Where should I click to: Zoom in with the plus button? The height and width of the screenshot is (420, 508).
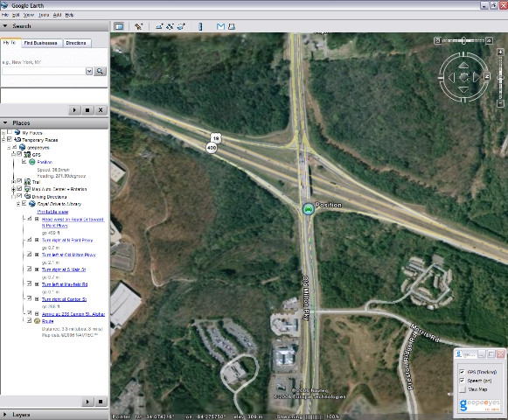coord(500,52)
